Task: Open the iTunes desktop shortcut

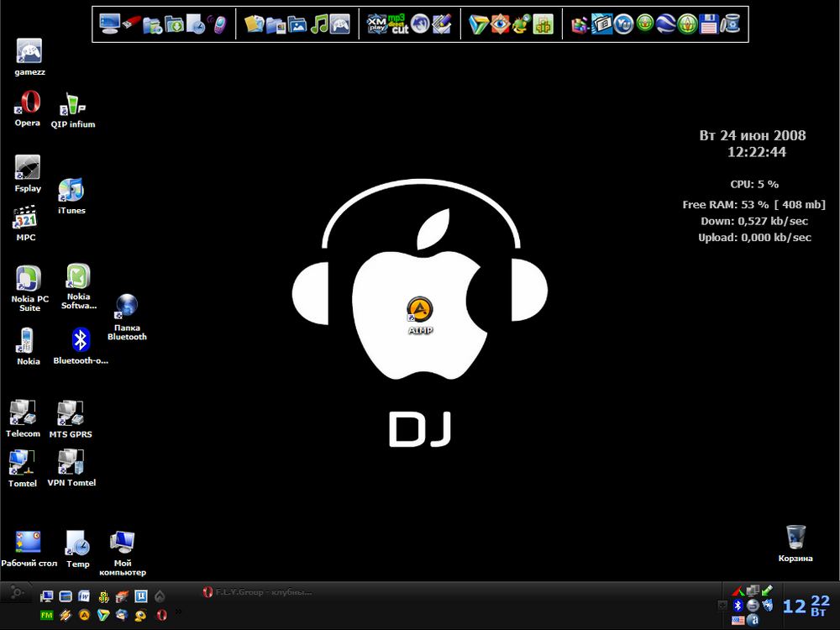Action: point(71,196)
